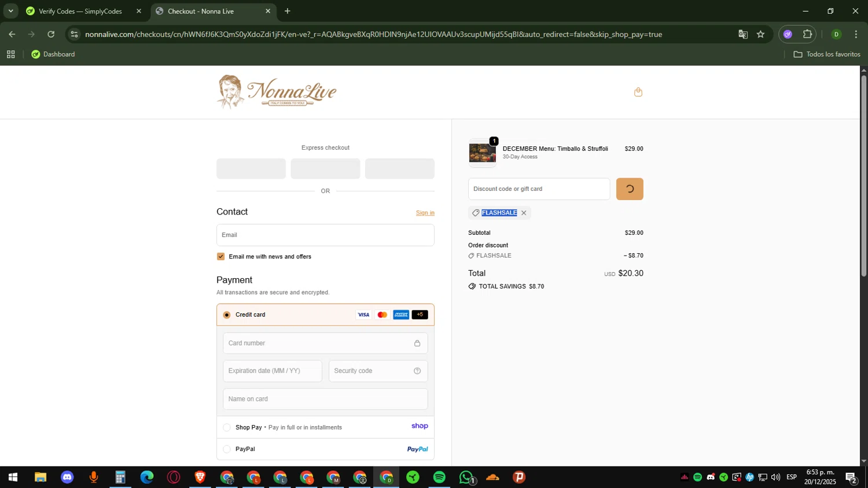
Task: Open the Chrome three-dot menu
Action: point(856,34)
